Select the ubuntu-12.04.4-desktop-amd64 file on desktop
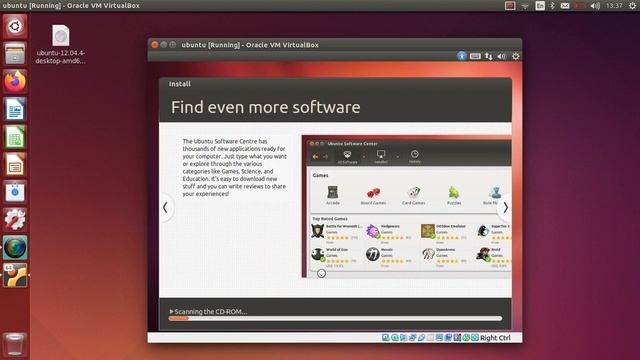The width and height of the screenshot is (640, 360). [x=60, y=44]
